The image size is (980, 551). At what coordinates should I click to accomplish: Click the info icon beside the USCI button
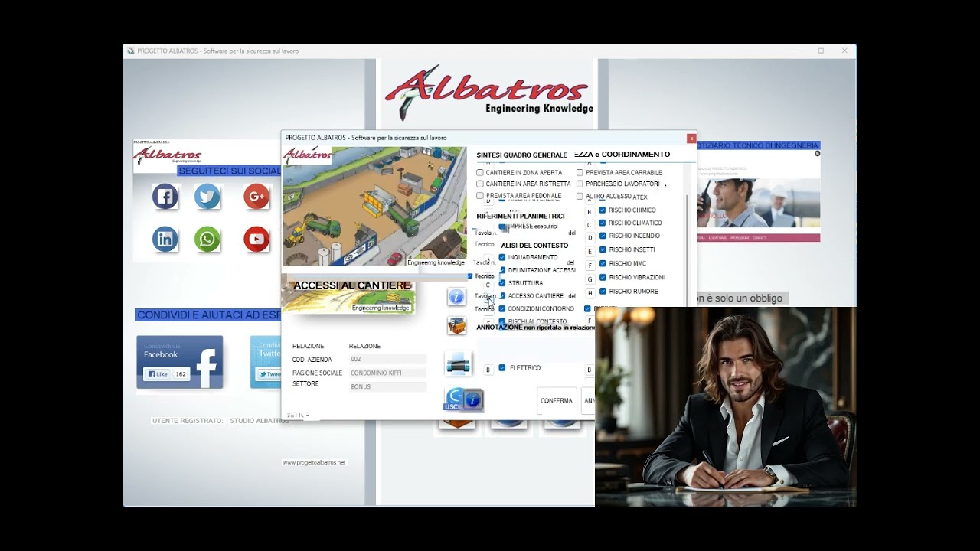click(473, 399)
